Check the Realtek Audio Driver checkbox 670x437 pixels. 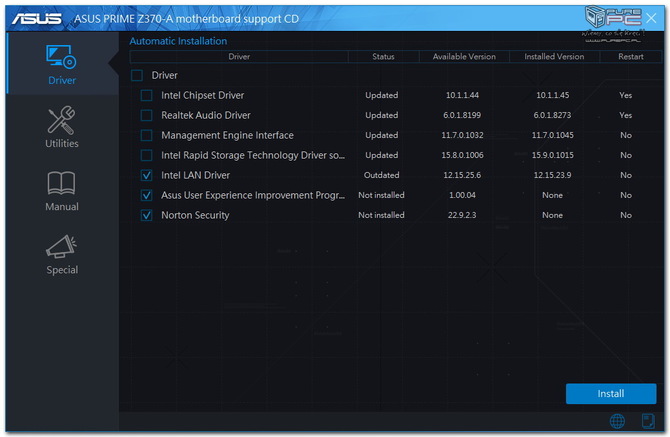146,115
